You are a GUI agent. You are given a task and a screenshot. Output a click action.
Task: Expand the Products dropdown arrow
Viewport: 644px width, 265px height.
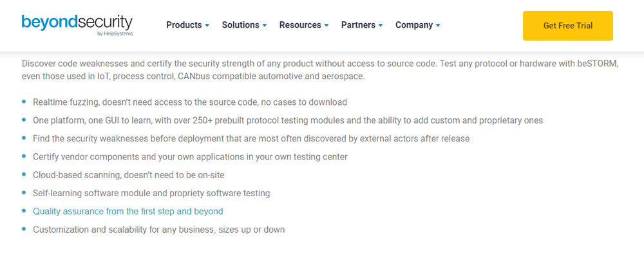click(x=207, y=26)
